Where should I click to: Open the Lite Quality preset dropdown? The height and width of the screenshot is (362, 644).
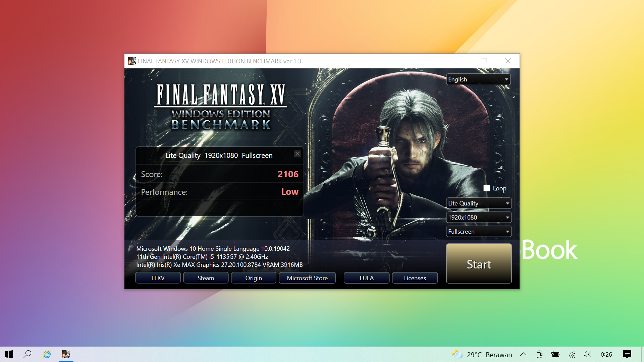pyautogui.click(x=478, y=203)
